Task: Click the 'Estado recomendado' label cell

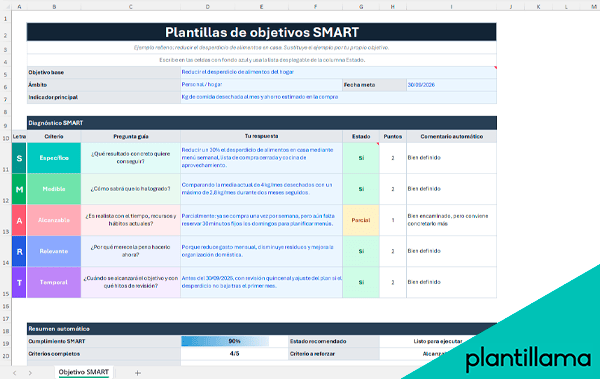Action: [x=333, y=341]
